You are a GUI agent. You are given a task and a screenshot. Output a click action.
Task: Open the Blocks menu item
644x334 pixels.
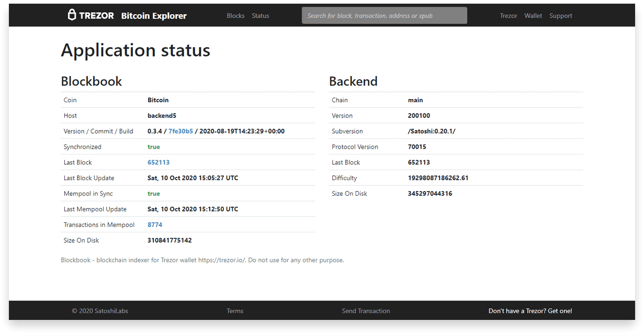(235, 16)
